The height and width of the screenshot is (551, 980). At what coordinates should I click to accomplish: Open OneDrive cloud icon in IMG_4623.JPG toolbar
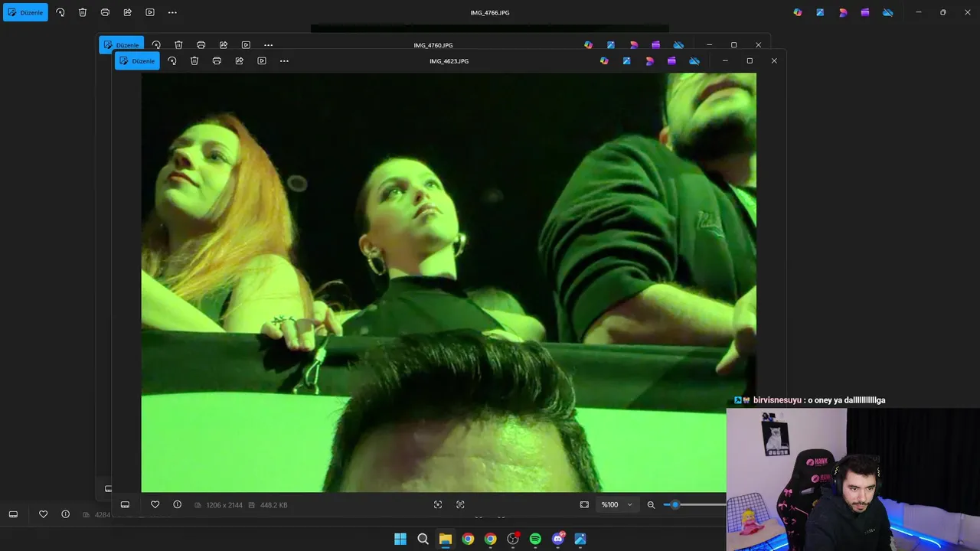[694, 61]
